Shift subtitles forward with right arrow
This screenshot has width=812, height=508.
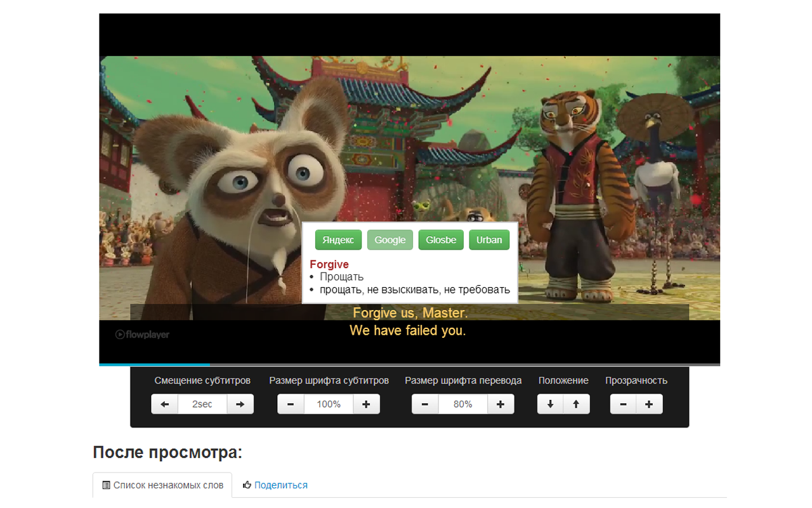240,404
